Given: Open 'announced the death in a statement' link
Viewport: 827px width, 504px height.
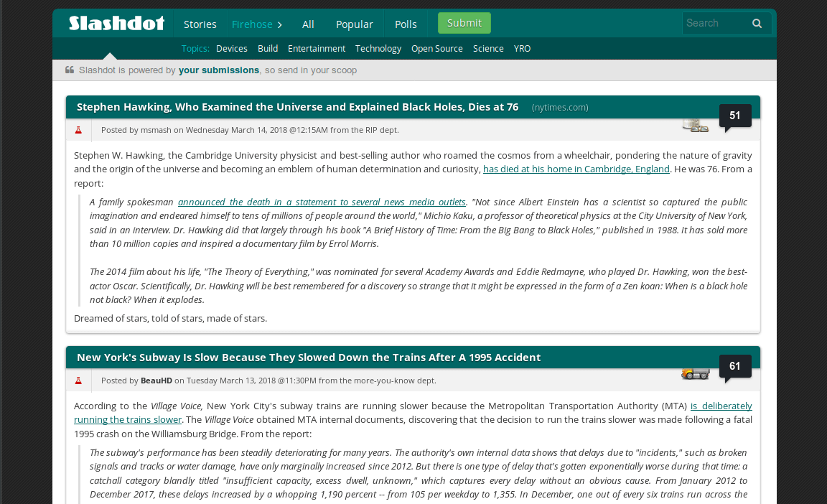Looking at the screenshot, I should (322, 202).
